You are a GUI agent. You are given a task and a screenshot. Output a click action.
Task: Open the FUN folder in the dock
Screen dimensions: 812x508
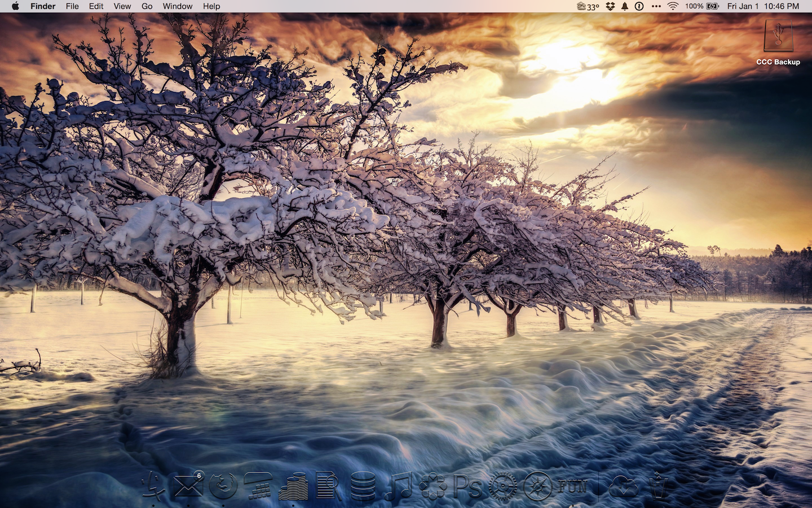[x=572, y=485]
